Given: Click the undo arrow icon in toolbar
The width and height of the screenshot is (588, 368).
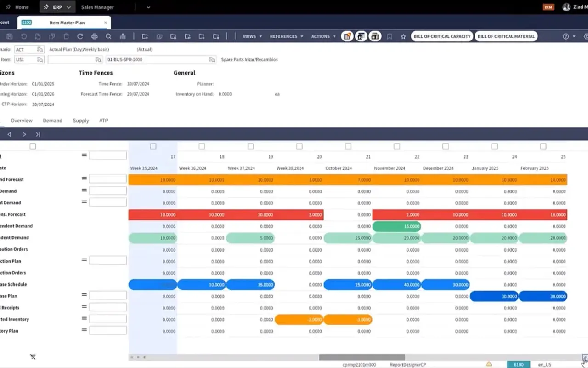Looking at the screenshot, I should tap(24, 36).
